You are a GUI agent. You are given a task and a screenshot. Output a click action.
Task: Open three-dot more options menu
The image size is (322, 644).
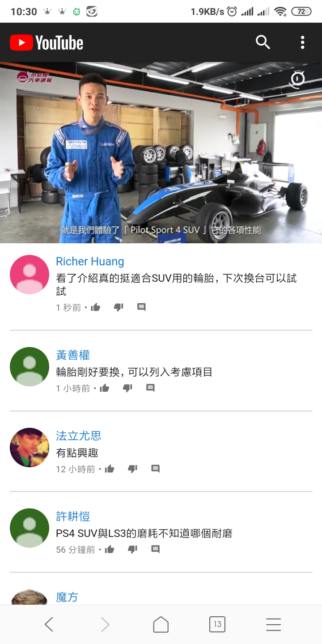pos(303,42)
